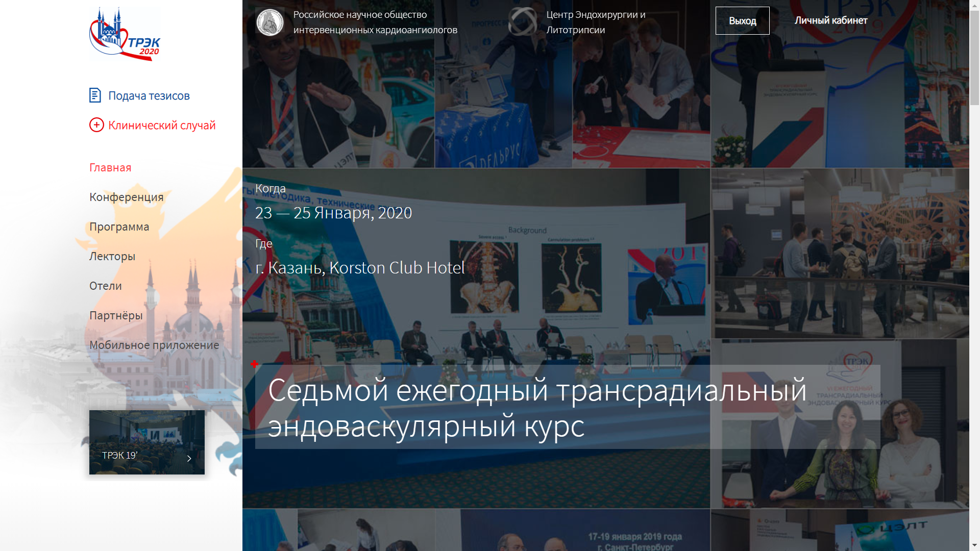Select Лекторы in the sidebar
This screenshot has height=551, width=980.
coord(112,257)
